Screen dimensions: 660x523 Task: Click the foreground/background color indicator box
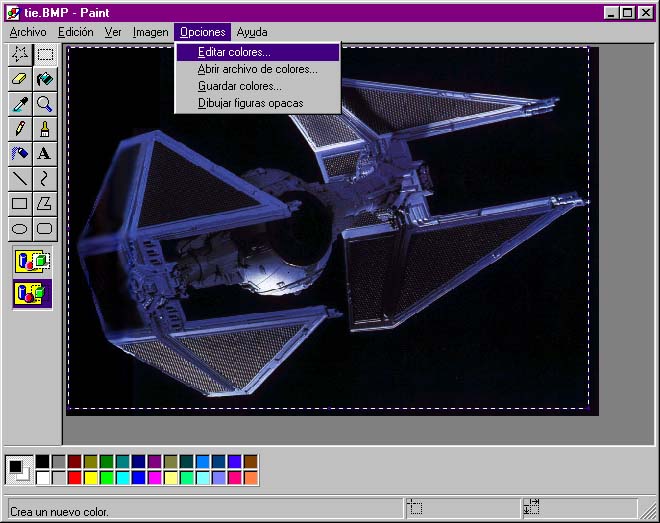pyautogui.click(x=19, y=470)
